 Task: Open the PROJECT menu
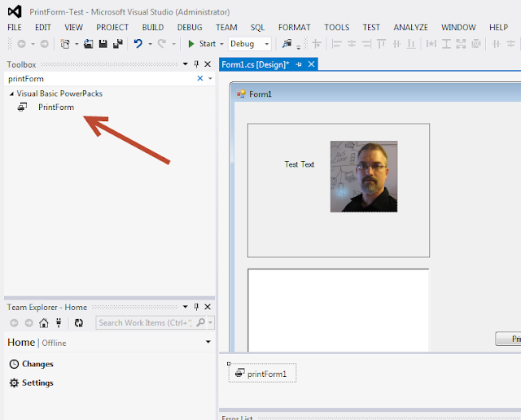(x=112, y=27)
